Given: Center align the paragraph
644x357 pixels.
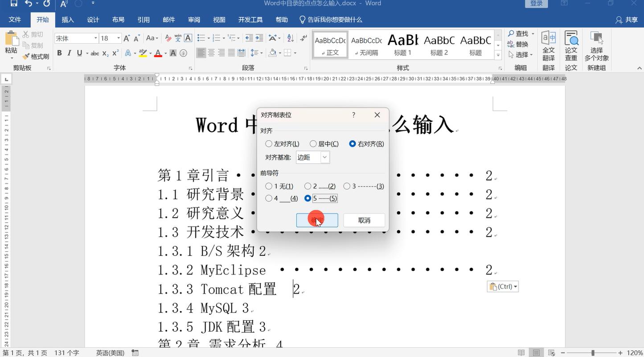Looking at the screenshot, I should pyautogui.click(x=211, y=53).
